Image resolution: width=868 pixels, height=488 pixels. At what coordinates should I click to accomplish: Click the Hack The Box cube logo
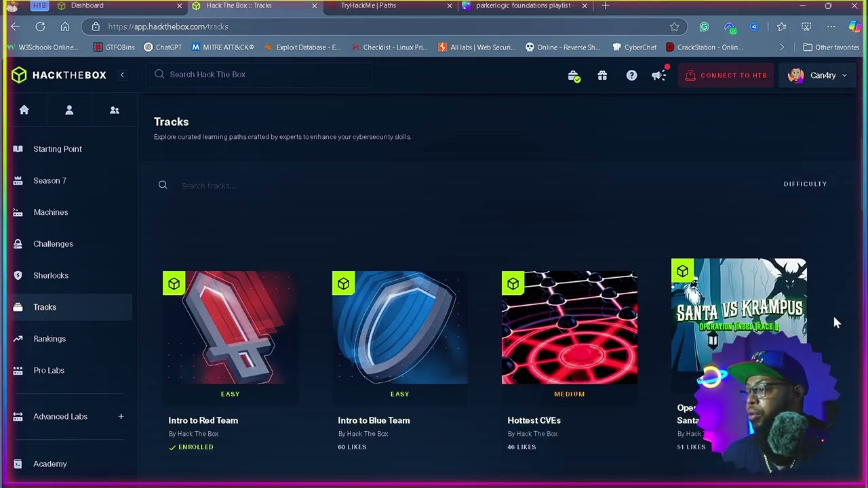pyautogui.click(x=19, y=75)
